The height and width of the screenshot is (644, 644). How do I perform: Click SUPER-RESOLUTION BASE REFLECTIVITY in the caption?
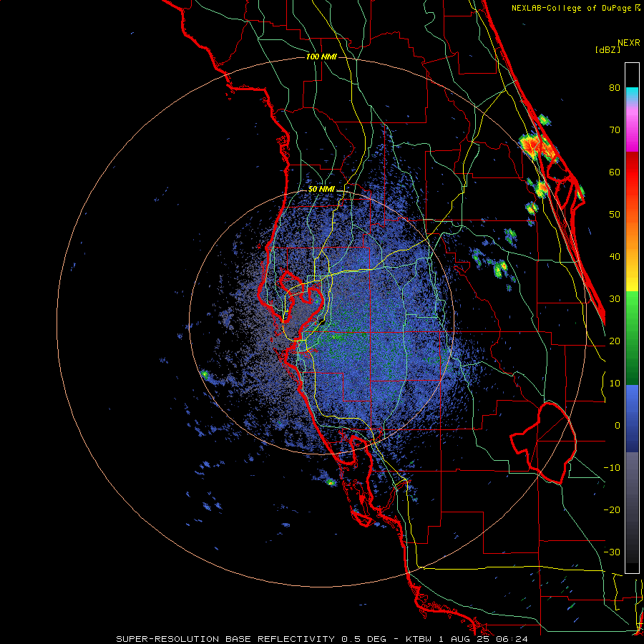[x=225, y=639]
